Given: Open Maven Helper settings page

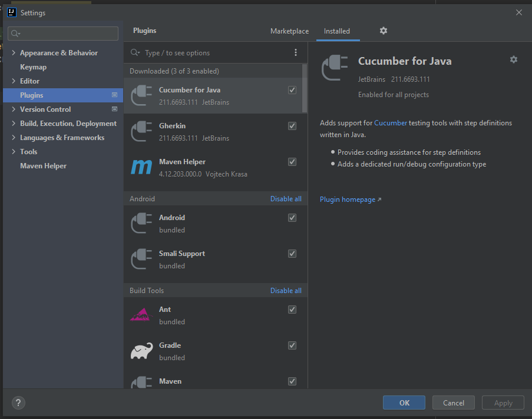Looking at the screenshot, I should tap(43, 166).
